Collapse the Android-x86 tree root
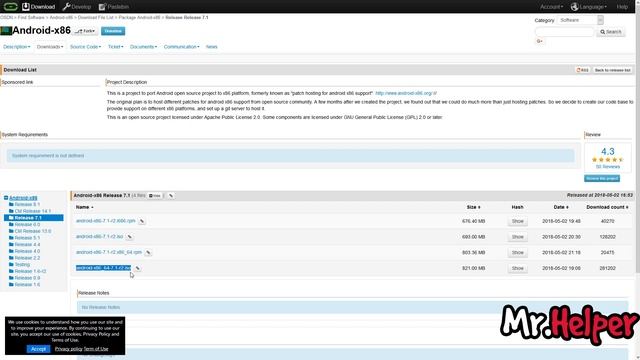The image size is (640, 360). (6, 198)
